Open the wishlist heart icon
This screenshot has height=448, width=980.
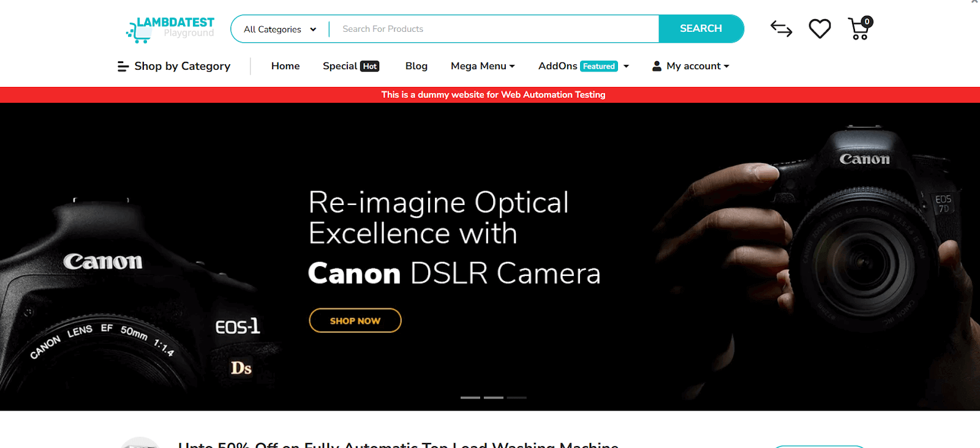[820, 29]
